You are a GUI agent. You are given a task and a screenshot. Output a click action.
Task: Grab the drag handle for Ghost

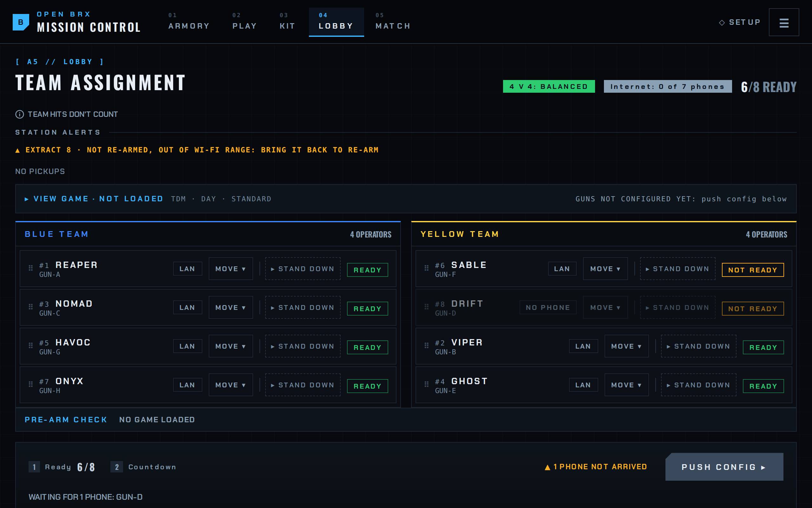pyautogui.click(x=427, y=384)
